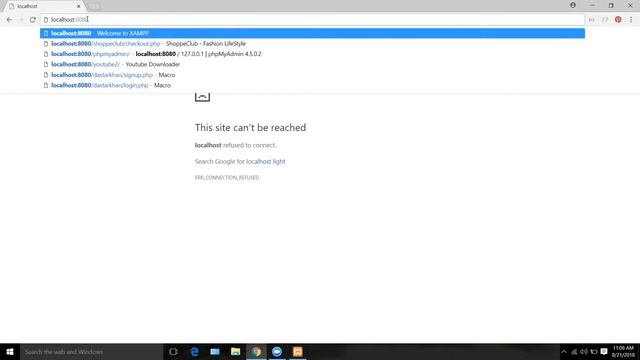The height and width of the screenshot is (360, 640).
Task: Open the Windows Start menu
Action: [x=10, y=352]
